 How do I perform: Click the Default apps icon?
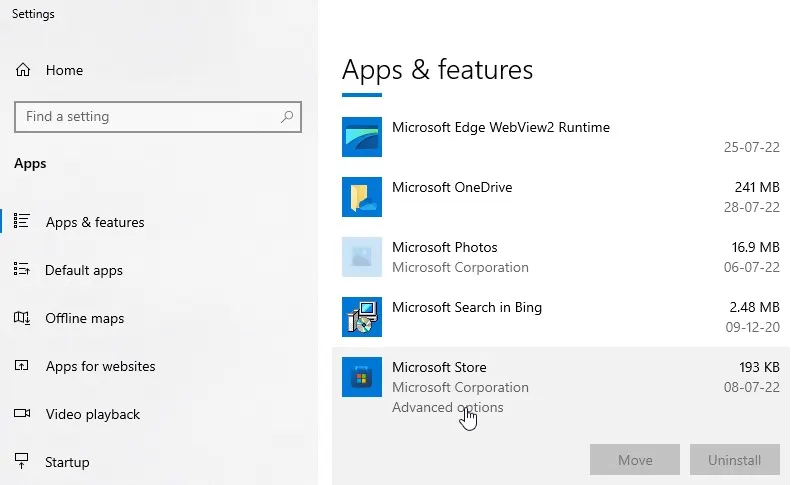[22, 269]
